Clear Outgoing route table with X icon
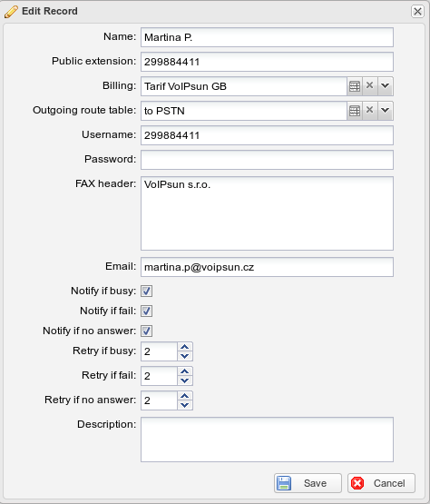Screen dimensions: 430x504 370,110
